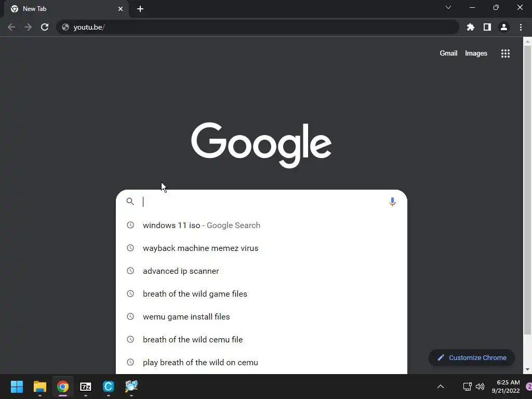This screenshot has width=532, height=399.
Task: Focus the Google search text field
Action: (x=263, y=202)
